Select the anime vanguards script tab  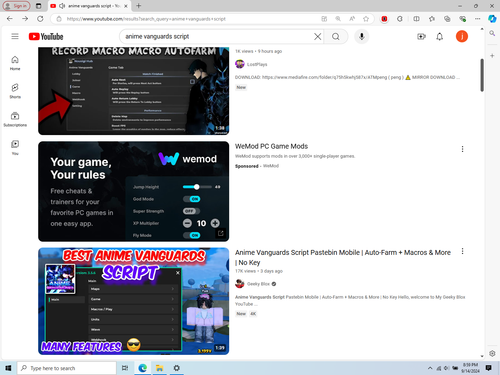[89, 6]
